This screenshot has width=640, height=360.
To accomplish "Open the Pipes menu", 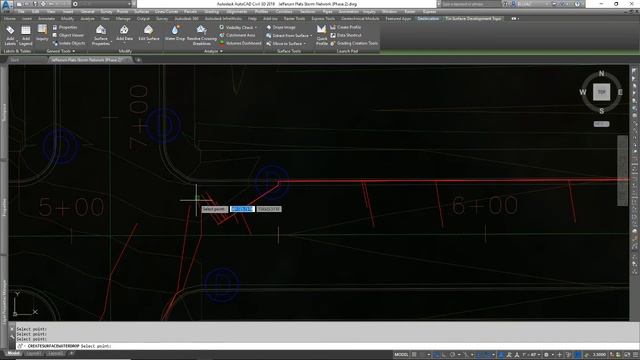I will (x=327, y=12).
